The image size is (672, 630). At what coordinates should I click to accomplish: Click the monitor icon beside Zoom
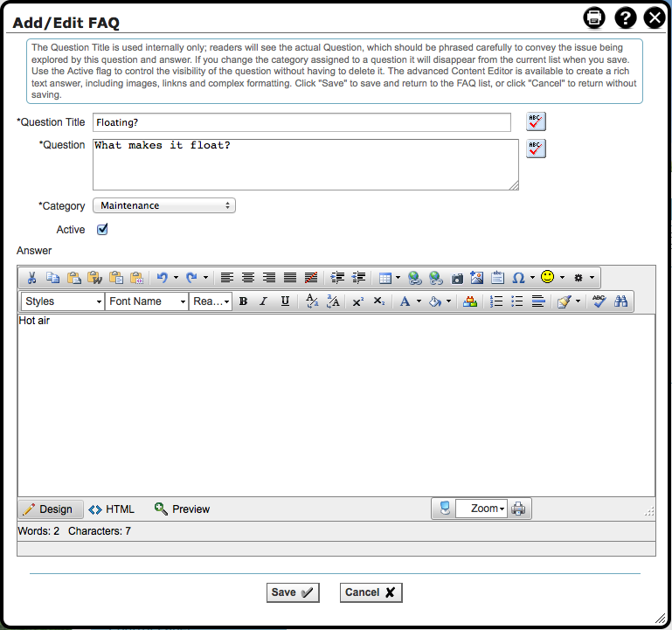pyautogui.click(x=446, y=509)
